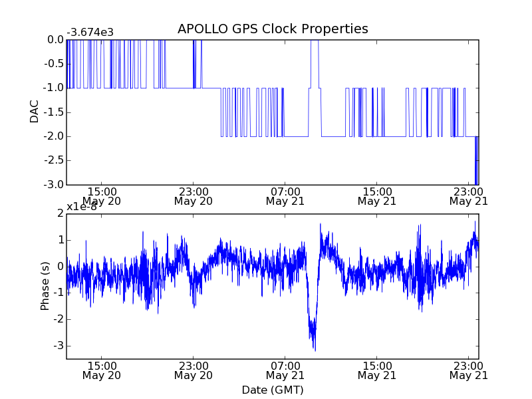532x399 pixels.
Task: Click the "-1" Phase axis tick
Action: [59, 293]
